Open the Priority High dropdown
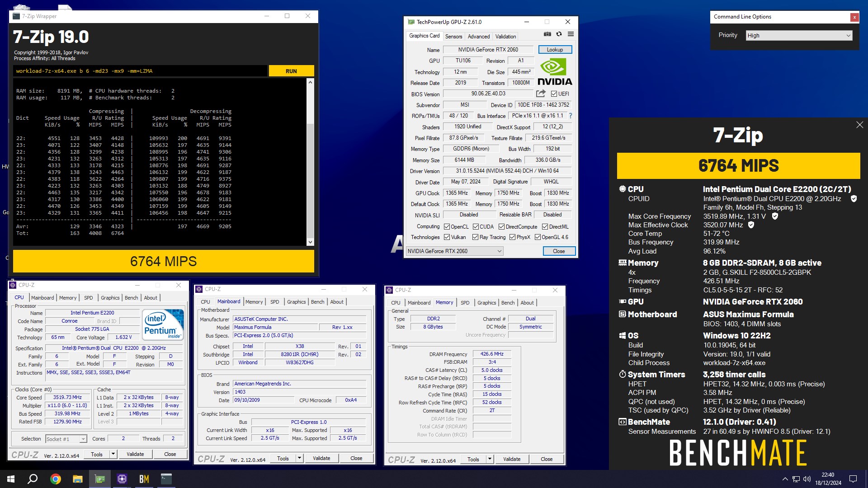The width and height of the screenshot is (868, 488). pyautogui.click(x=799, y=36)
